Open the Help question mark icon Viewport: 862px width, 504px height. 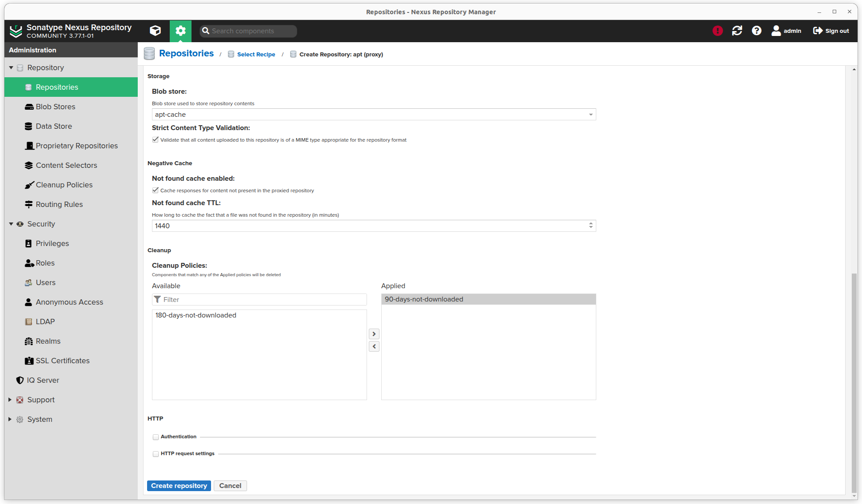757,31
